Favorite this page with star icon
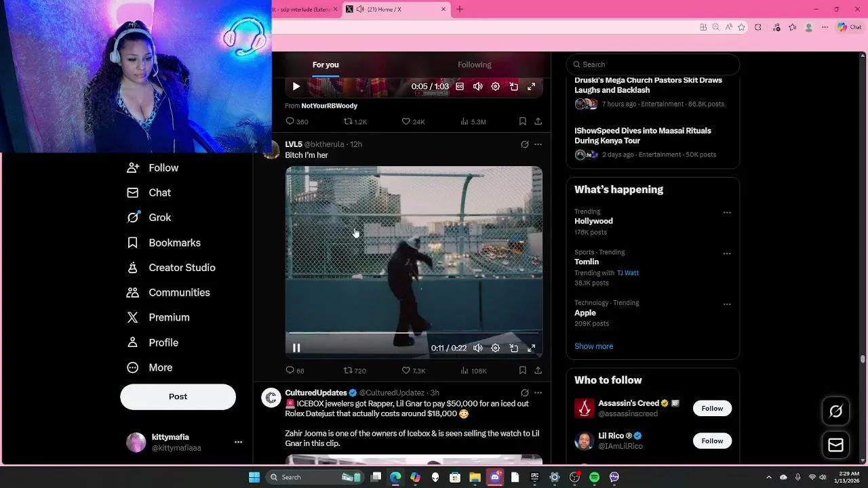This screenshot has height=488, width=868. (x=742, y=27)
